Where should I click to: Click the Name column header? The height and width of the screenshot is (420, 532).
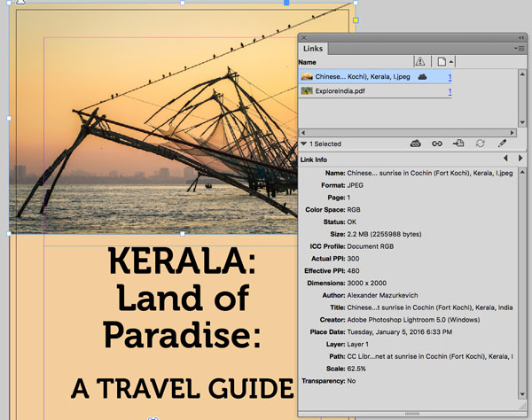coord(308,62)
